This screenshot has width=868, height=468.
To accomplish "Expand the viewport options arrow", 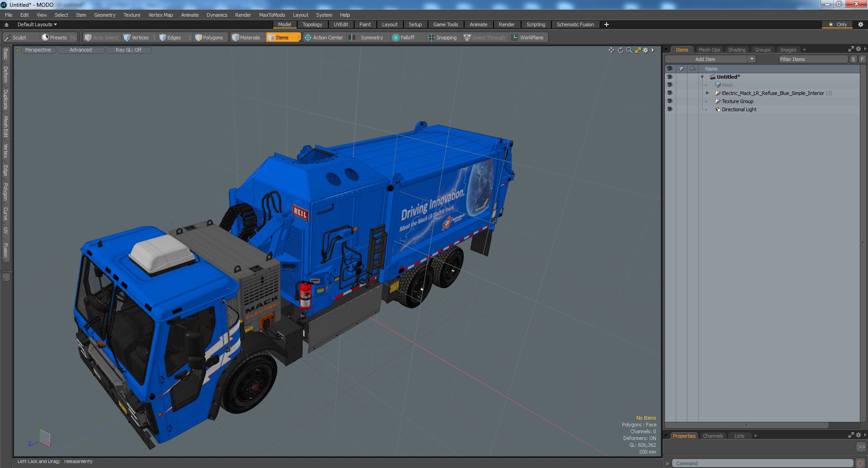I will coord(653,50).
